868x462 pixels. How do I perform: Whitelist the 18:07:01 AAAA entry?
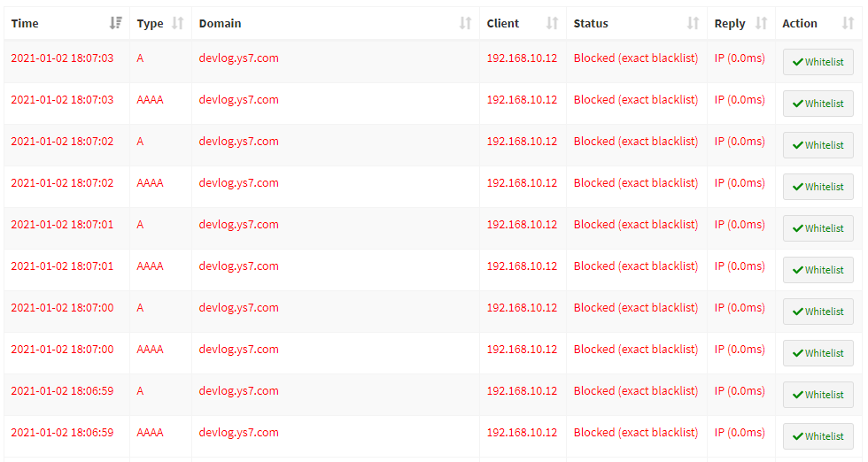pyautogui.click(x=818, y=270)
